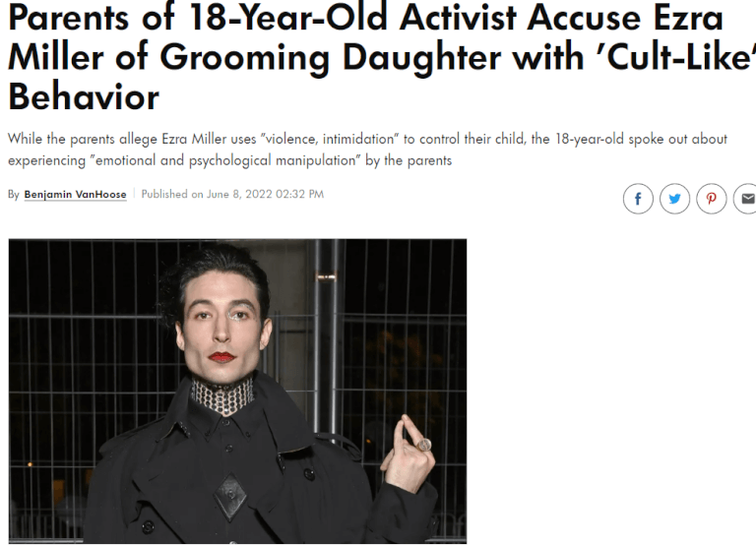The height and width of the screenshot is (545, 756).
Task: Click the diamond-shaped emblem on the black coat
Action: (x=229, y=497)
